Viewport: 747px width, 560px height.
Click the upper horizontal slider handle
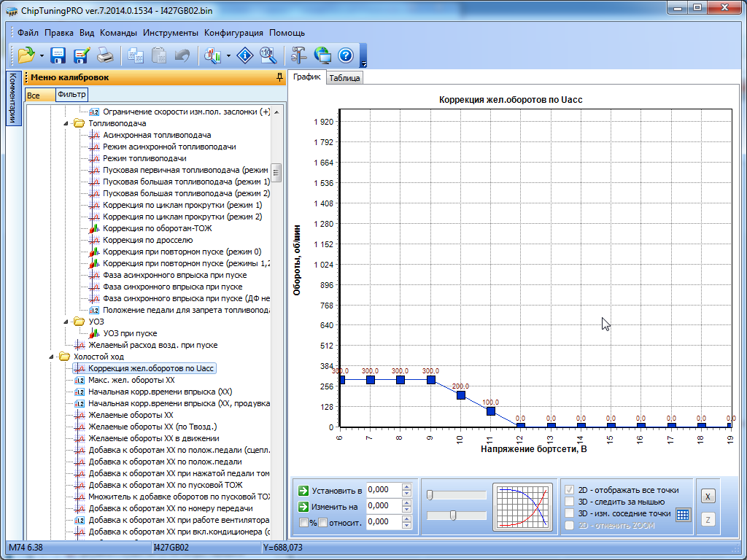pyautogui.click(x=430, y=495)
